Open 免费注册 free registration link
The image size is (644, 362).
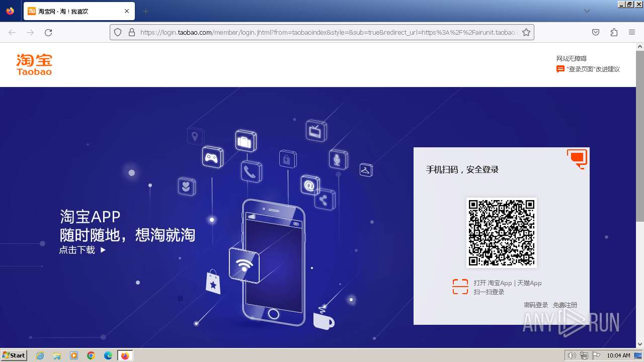coord(565,305)
